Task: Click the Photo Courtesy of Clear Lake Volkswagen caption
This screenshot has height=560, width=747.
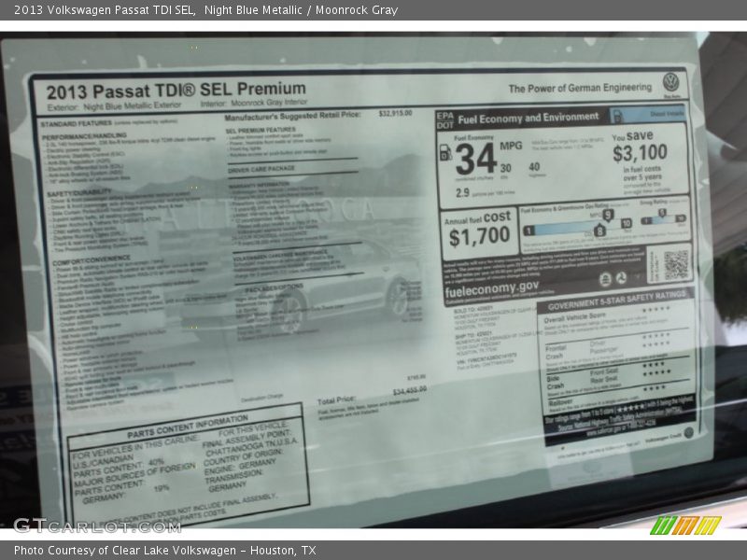Action: [164, 550]
